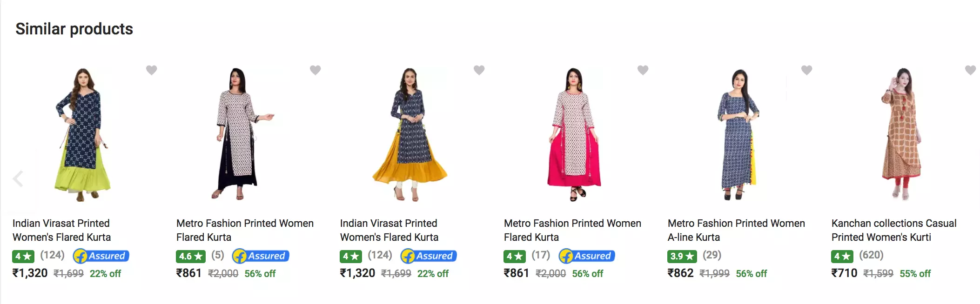
Task: Click the Assured badge beside 17 ratings
Action: point(587,256)
